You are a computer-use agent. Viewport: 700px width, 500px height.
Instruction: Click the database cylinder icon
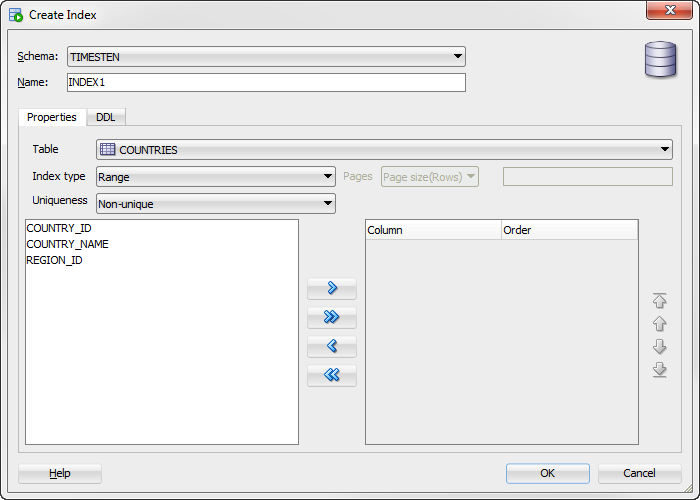click(660, 59)
